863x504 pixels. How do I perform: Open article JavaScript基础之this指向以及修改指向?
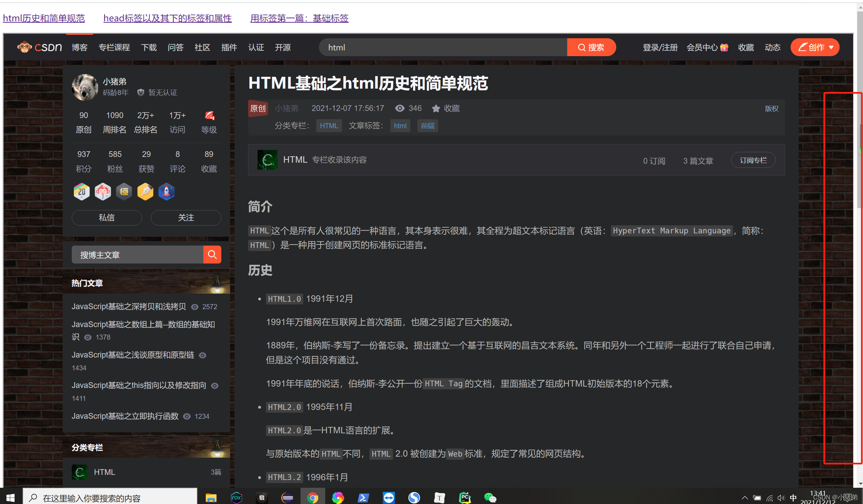point(139,386)
